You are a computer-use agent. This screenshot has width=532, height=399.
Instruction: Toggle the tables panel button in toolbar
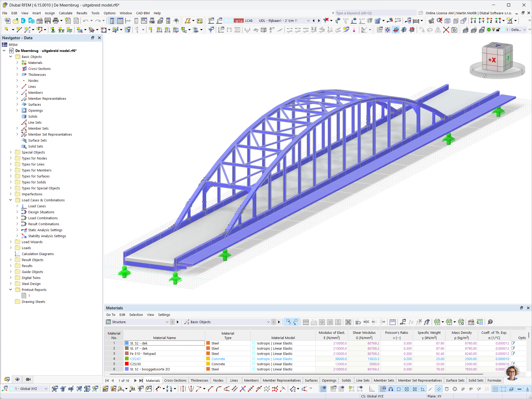pos(120,21)
